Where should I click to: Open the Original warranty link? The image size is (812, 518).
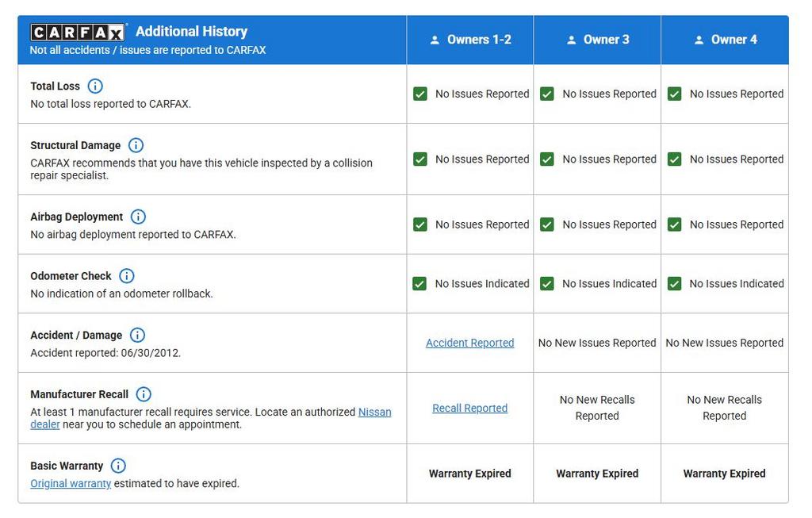click(71, 483)
